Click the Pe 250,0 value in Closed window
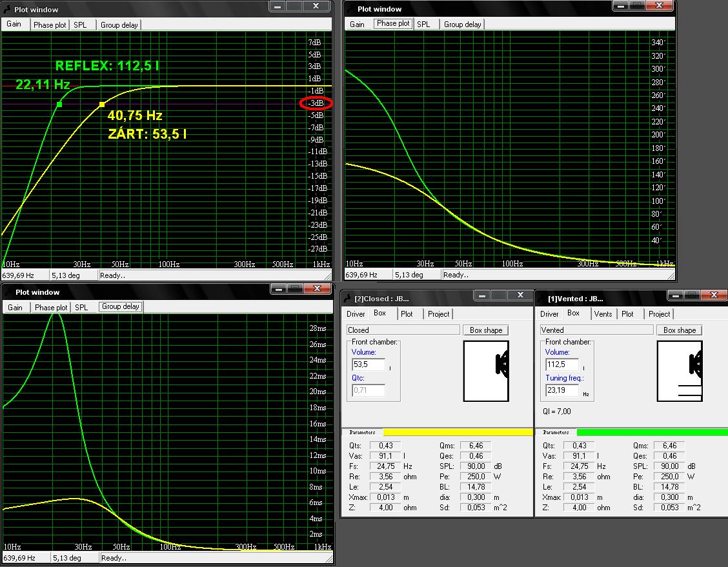 (x=476, y=477)
